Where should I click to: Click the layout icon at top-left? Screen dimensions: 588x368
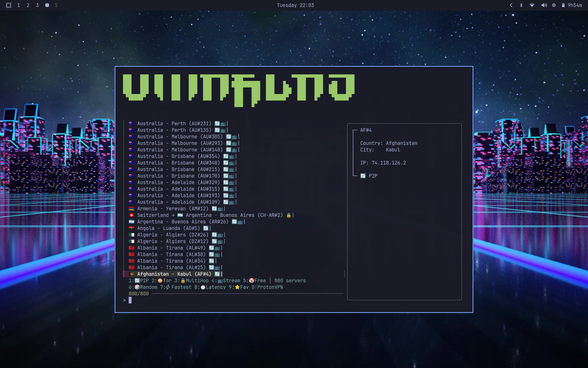point(8,5)
